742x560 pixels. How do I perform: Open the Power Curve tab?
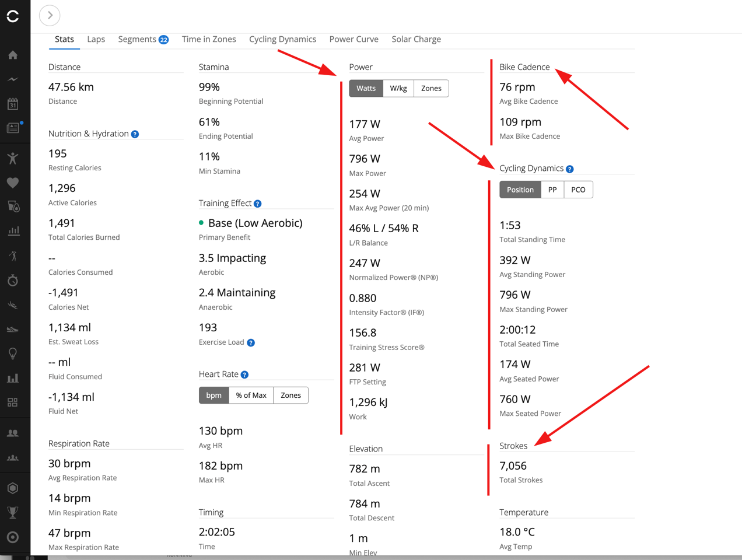point(353,39)
